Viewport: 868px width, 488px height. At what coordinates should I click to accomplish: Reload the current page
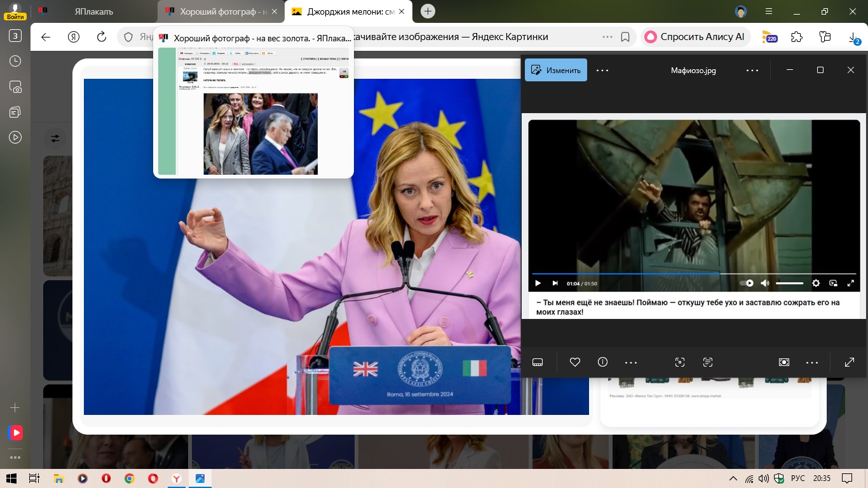click(101, 37)
